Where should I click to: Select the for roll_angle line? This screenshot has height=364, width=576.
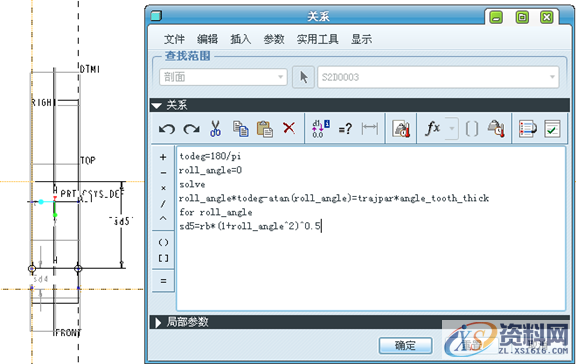[x=216, y=212]
